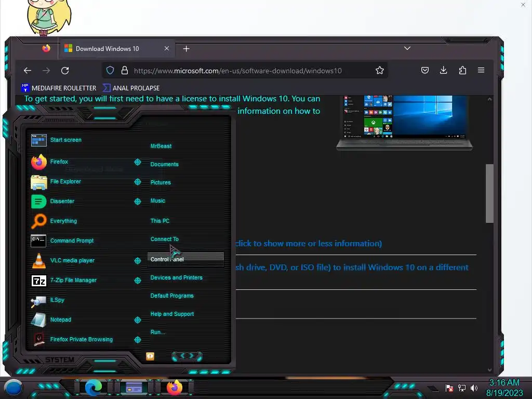This screenshot has width=532, height=399.
Task: Open the Run... dialog entry
Action: (x=158, y=332)
